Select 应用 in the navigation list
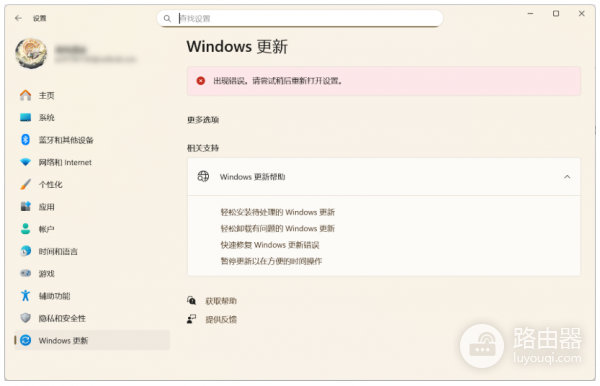Viewport: 600px width, 386px height. 92,207
